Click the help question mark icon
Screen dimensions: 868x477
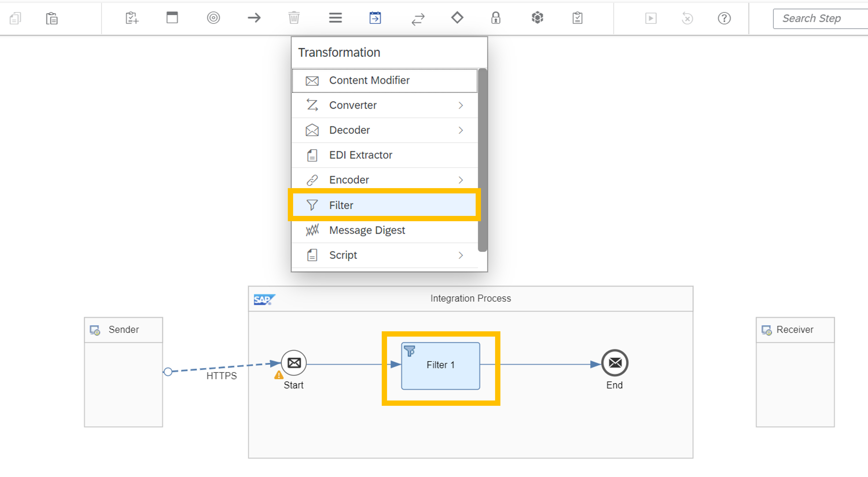tap(724, 18)
